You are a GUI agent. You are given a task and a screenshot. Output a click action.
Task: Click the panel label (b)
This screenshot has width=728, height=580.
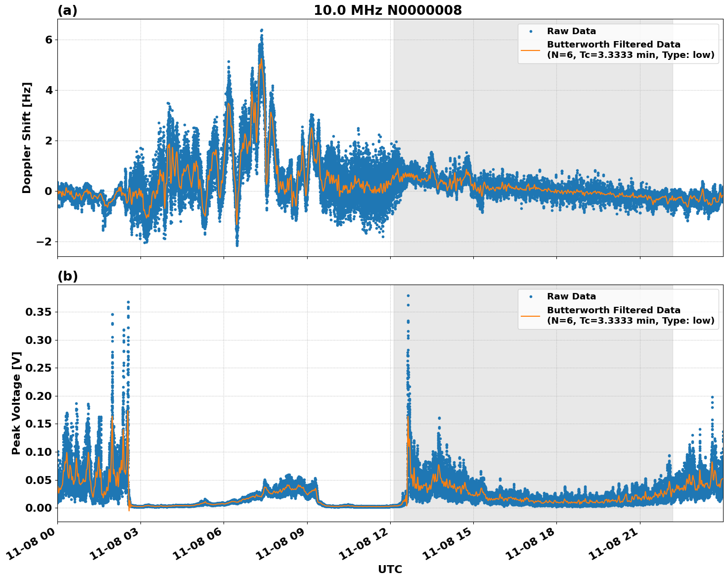(68, 276)
